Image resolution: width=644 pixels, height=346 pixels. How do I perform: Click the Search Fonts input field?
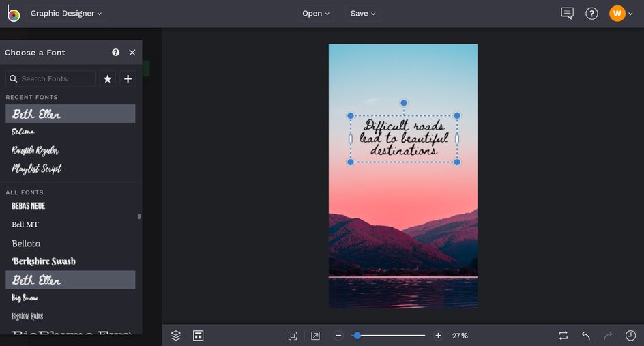[53, 79]
